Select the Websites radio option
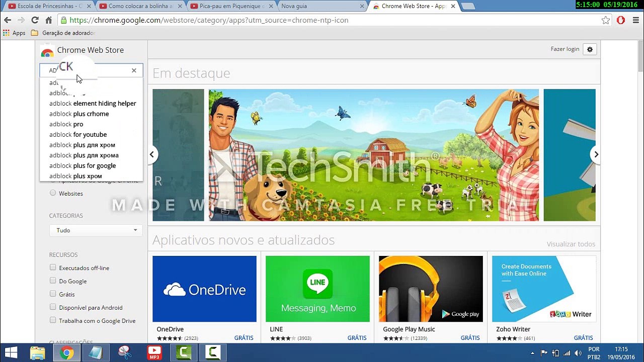644x362 pixels. (x=53, y=193)
